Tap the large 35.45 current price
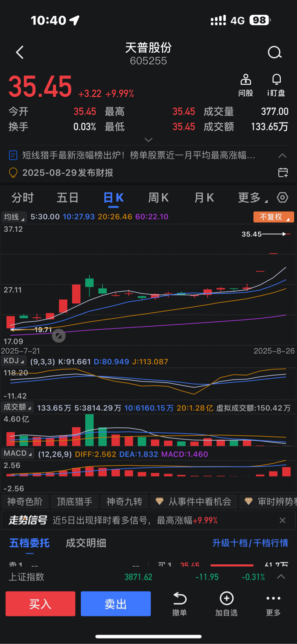Screen dimensions: 297x644 [x=40, y=86]
